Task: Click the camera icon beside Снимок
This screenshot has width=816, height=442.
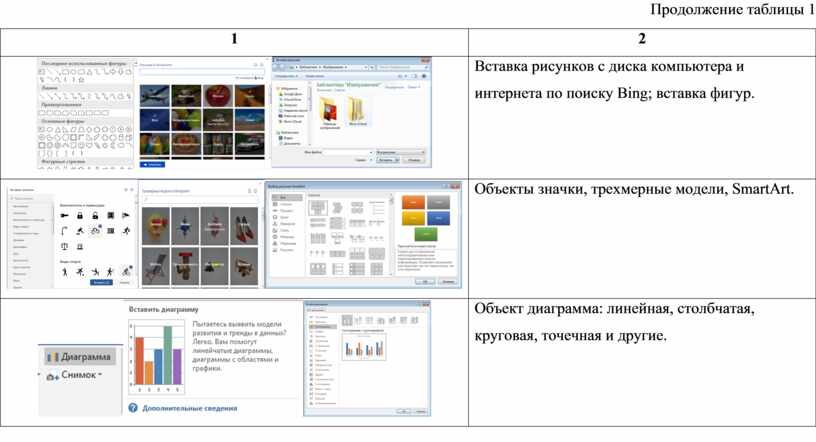Action: (52, 376)
